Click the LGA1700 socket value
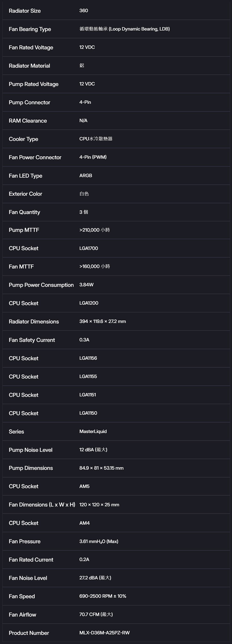Screen dimensions: 232x644 89,248
